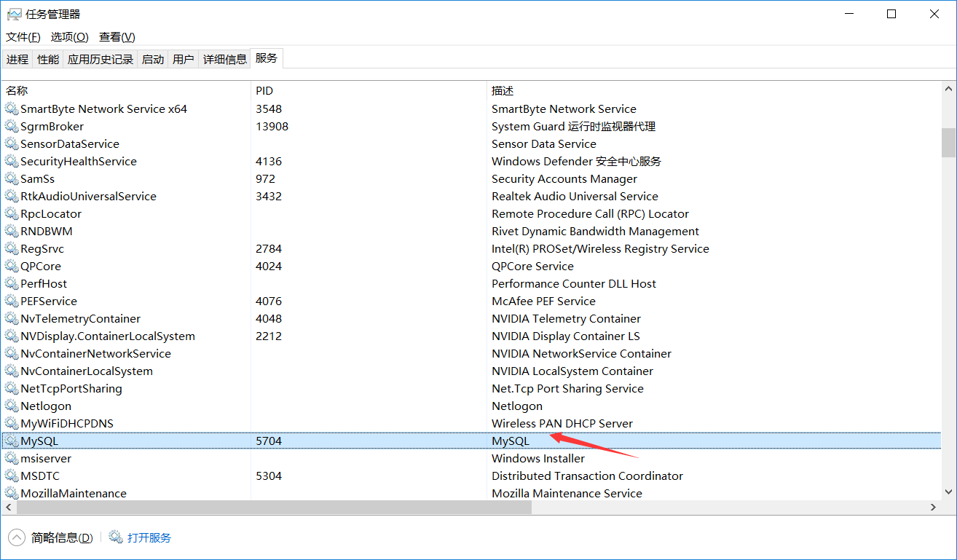Click the gear icon beside Netlogon
Screen dimensions: 957x560
point(11,406)
